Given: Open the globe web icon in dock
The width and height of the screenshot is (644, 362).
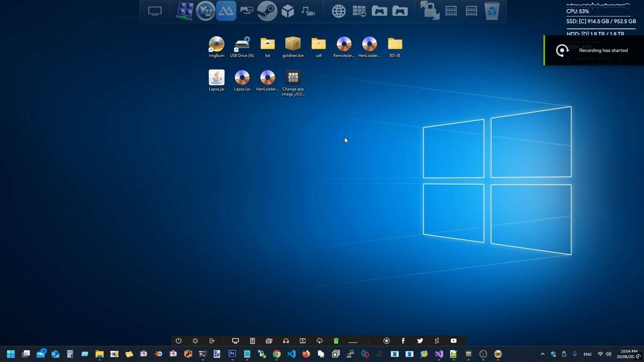Looking at the screenshot, I should (x=339, y=11).
